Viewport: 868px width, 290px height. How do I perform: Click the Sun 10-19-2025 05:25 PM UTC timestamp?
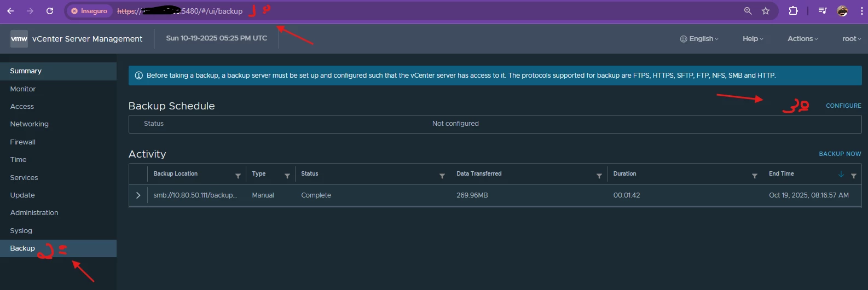tap(216, 38)
